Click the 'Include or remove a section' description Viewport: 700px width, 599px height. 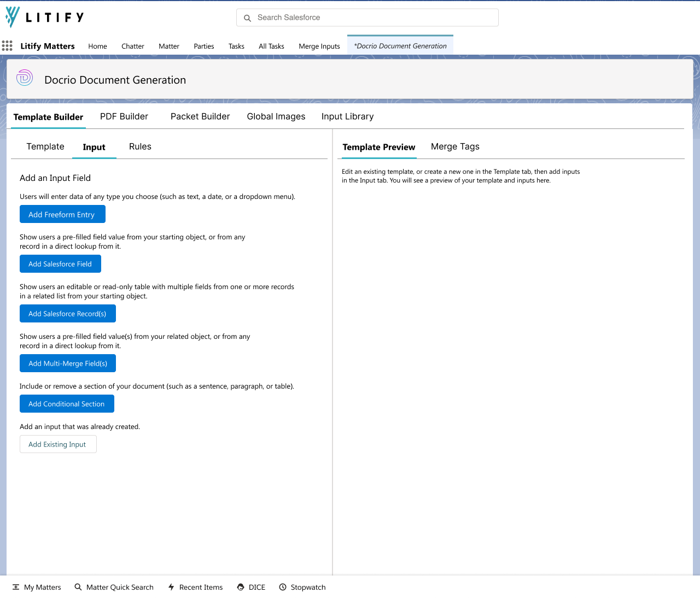(157, 386)
